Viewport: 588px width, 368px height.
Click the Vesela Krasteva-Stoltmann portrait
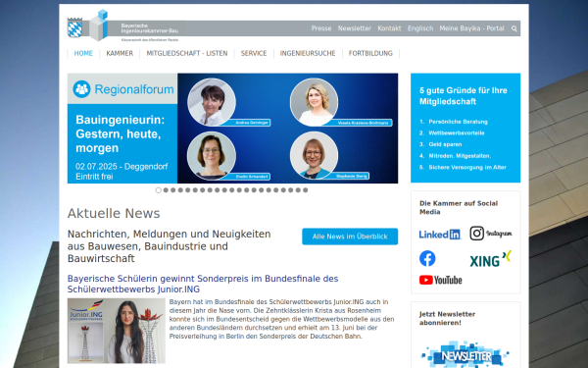point(314,102)
